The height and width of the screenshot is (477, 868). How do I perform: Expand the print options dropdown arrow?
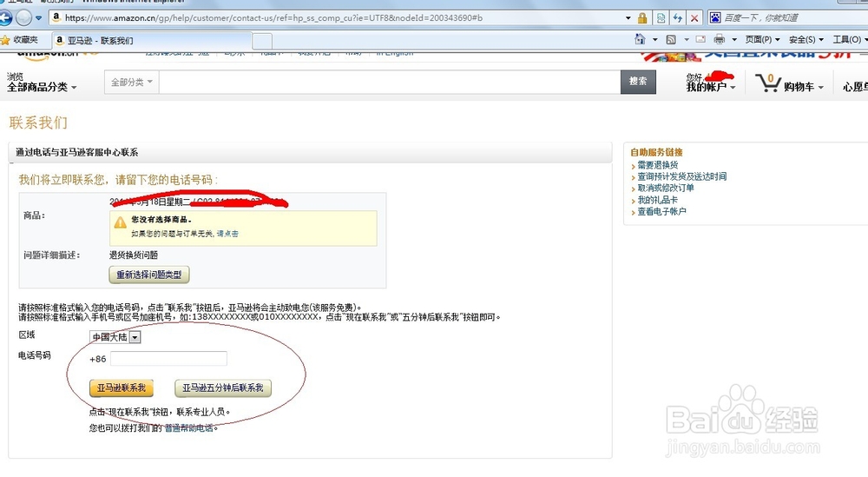(734, 39)
